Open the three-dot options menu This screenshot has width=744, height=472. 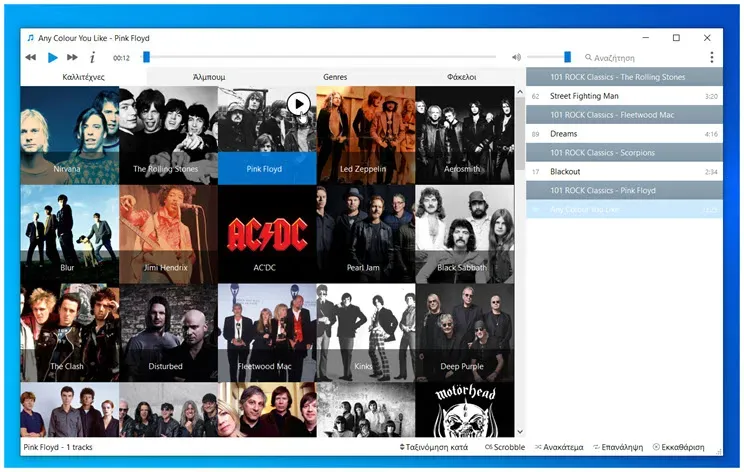coord(711,57)
